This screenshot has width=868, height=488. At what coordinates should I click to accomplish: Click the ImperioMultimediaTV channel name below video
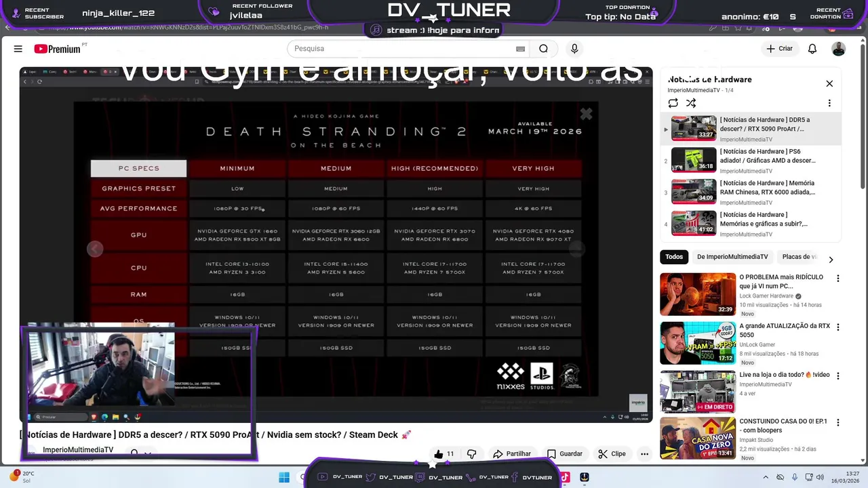click(78, 450)
